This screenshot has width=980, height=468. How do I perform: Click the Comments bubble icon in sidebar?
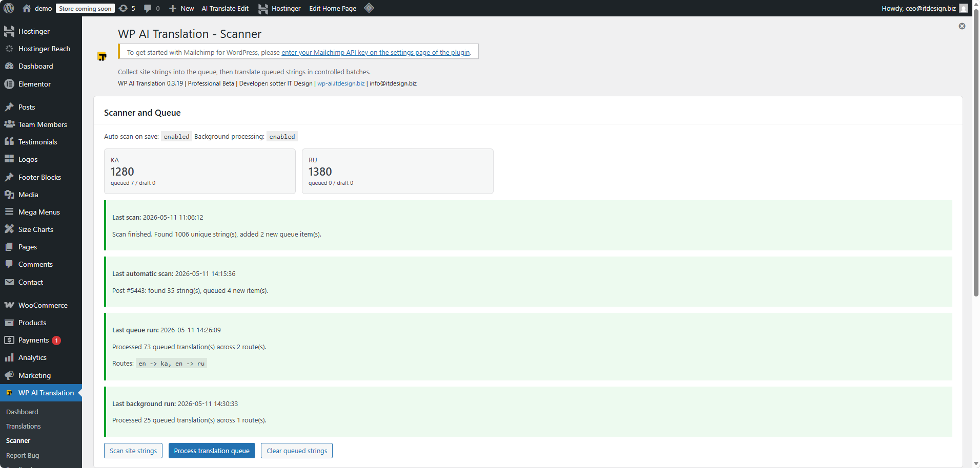point(9,264)
